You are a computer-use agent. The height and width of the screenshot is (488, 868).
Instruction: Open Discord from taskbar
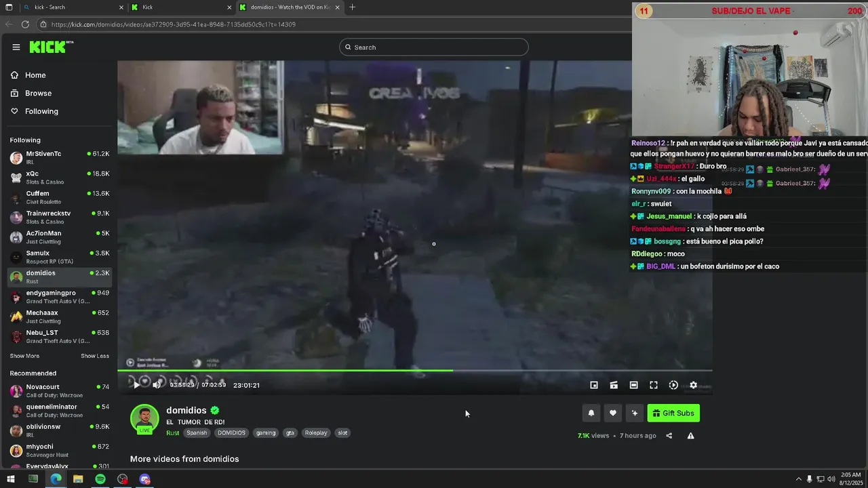click(x=144, y=479)
